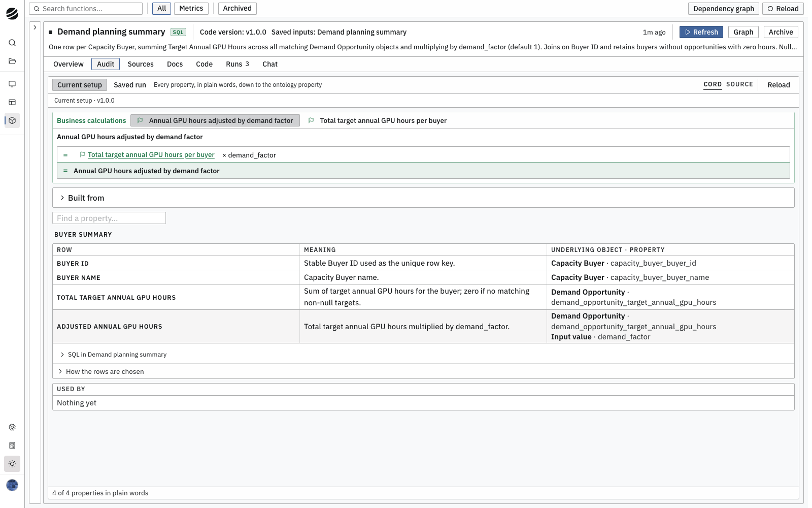
Task: Select the Archived filter
Action: [237, 8]
